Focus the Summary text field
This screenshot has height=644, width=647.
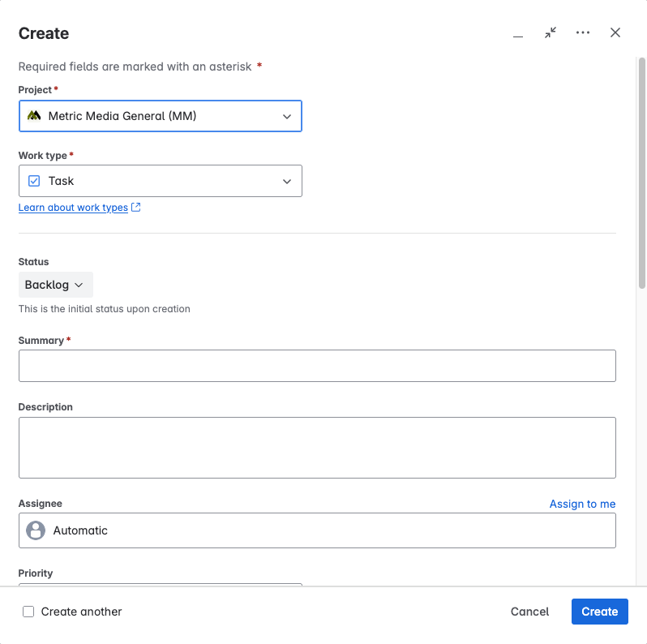click(x=317, y=366)
